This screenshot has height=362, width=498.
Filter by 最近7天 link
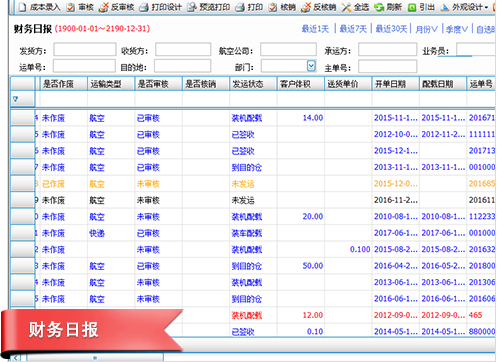(x=353, y=29)
